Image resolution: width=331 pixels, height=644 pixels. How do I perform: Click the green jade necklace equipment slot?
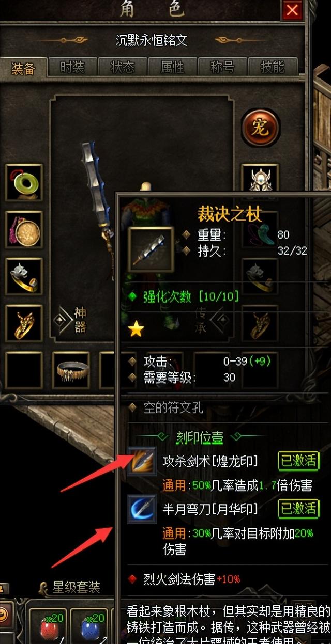tap(24, 183)
